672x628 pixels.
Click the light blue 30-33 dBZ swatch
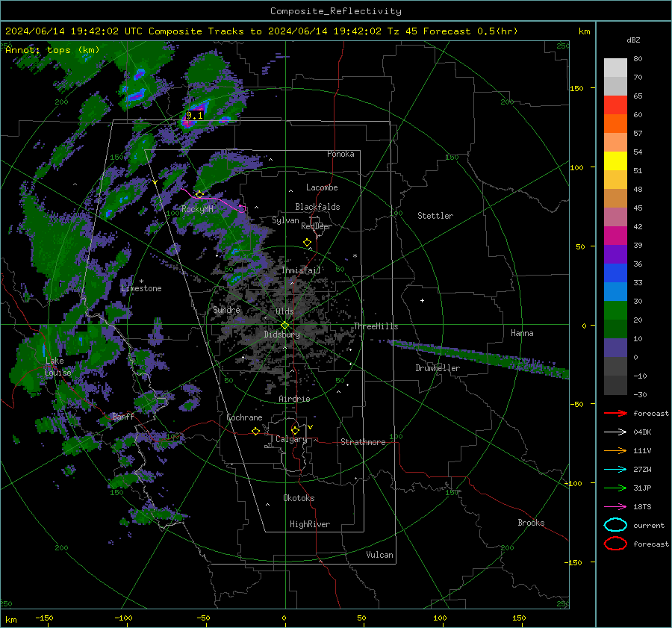(615, 292)
